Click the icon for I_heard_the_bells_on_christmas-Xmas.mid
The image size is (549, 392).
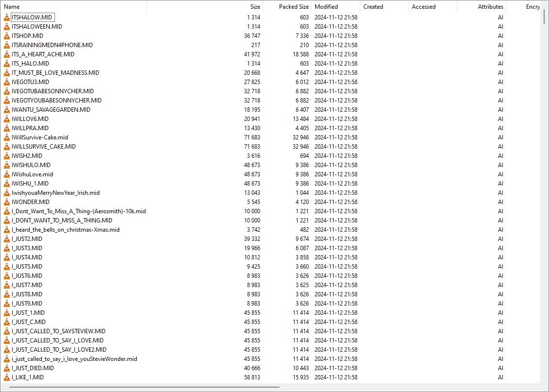[x=7, y=230]
